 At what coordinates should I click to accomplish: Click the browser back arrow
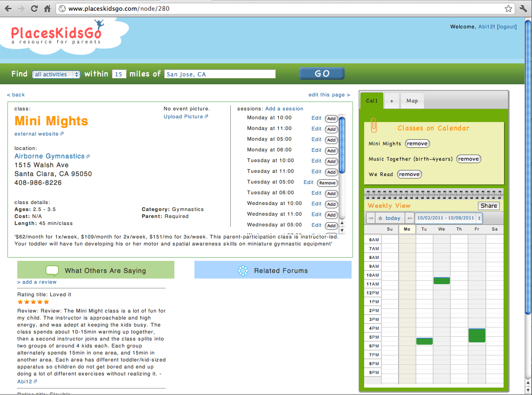pos(8,8)
